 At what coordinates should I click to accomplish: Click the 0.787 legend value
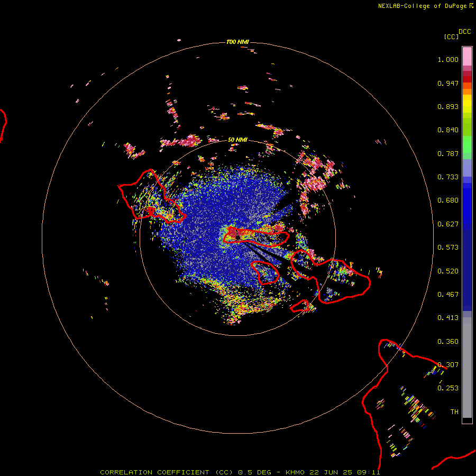(448, 153)
